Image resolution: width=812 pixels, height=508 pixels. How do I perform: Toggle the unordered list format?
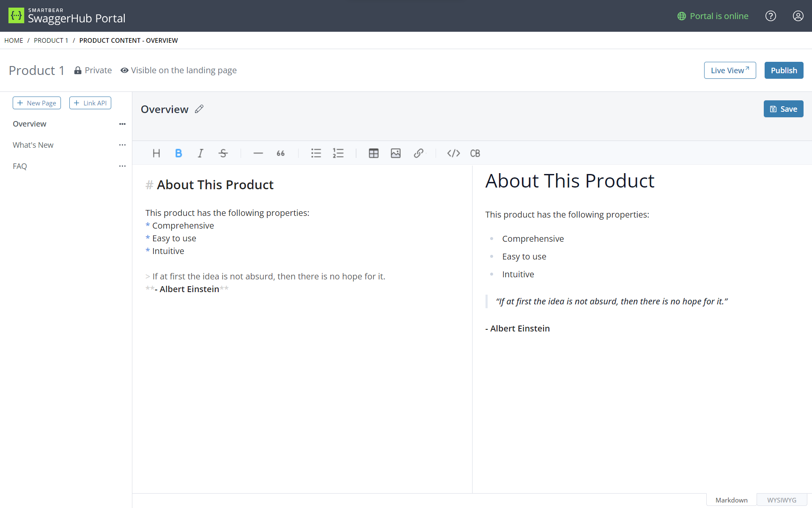click(x=316, y=153)
